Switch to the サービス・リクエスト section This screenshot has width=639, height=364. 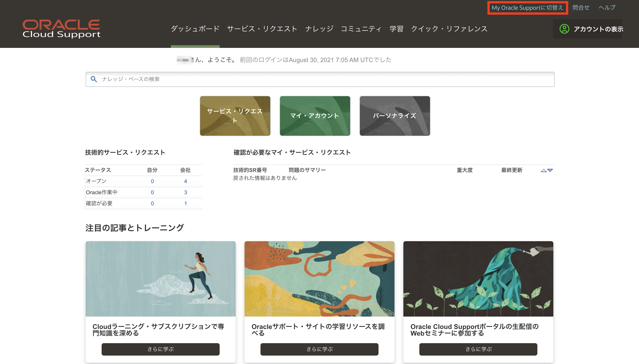(x=262, y=29)
